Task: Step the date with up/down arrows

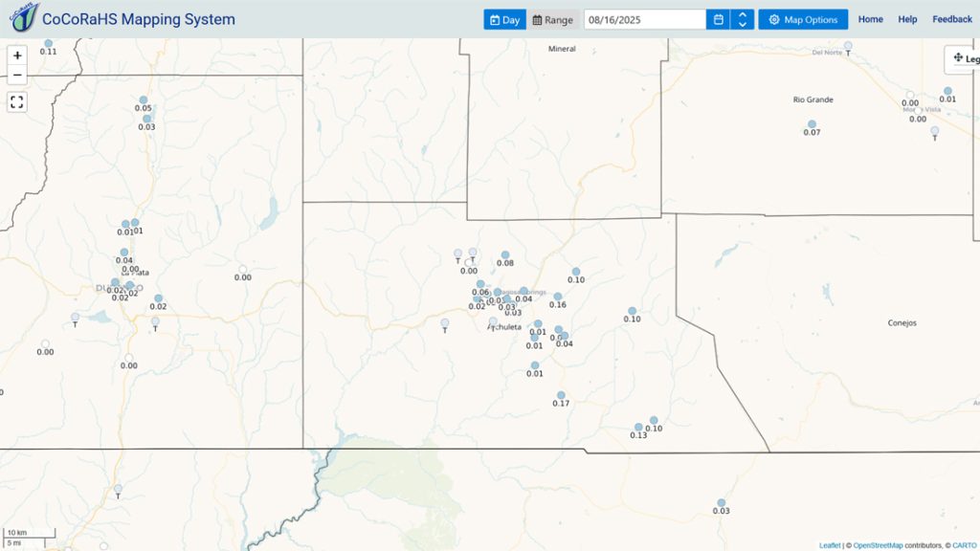Action: (x=743, y=19)
